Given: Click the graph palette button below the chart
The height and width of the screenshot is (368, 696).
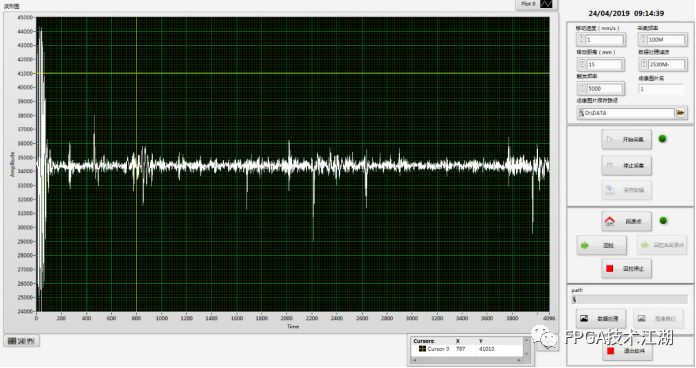Looking at the screenshot, I should click(x=21, y=341).
